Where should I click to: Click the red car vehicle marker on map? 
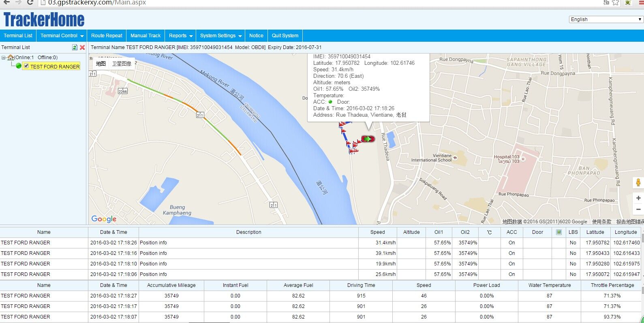pos(368,139)
